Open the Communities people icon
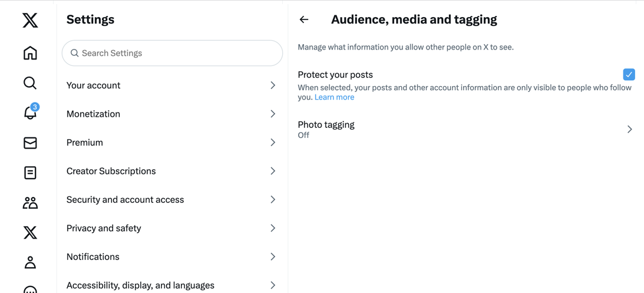 click(30, 203)
